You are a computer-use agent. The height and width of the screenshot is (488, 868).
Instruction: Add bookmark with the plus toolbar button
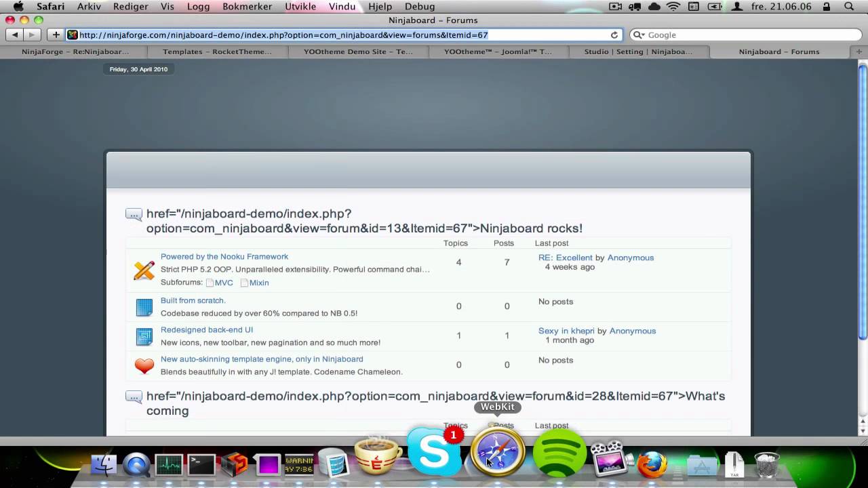click(56, 35)
